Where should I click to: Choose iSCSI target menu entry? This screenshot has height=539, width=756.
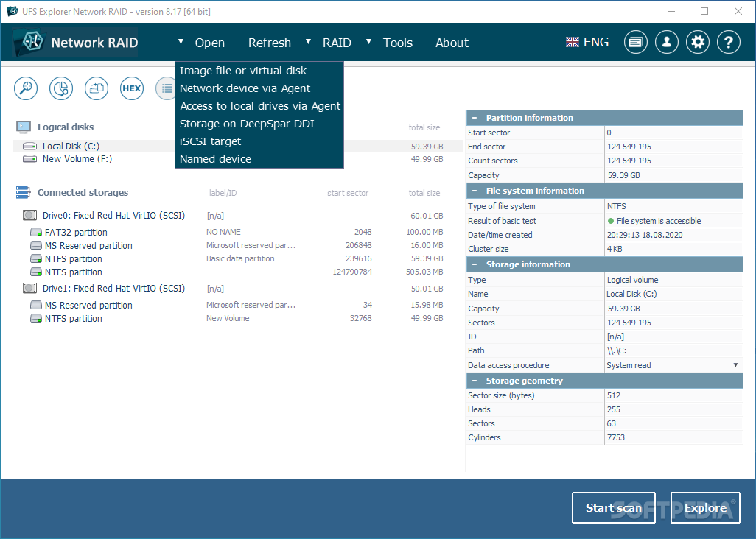pyautogui.click(x=259, y=141)
